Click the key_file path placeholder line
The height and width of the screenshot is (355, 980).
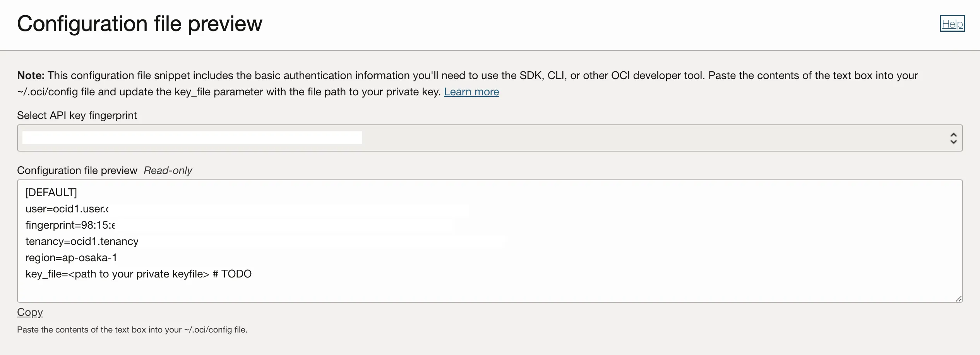pos(117,274)
